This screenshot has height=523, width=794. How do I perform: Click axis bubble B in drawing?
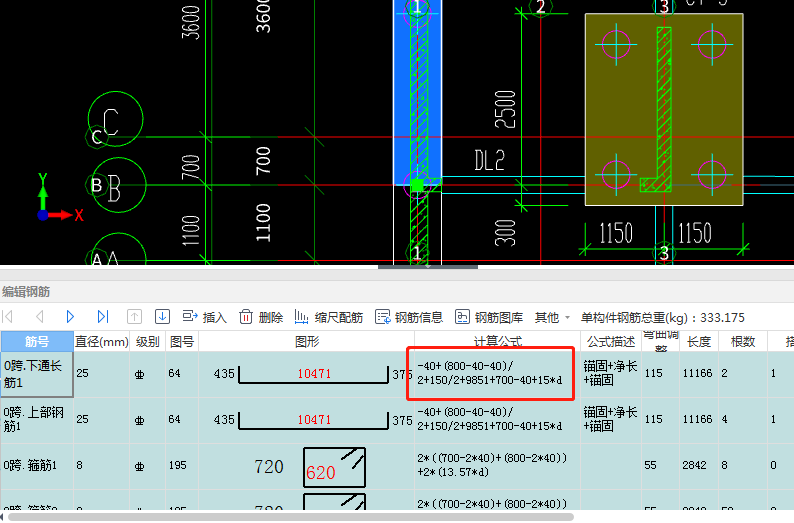click(x=118, y=185)
